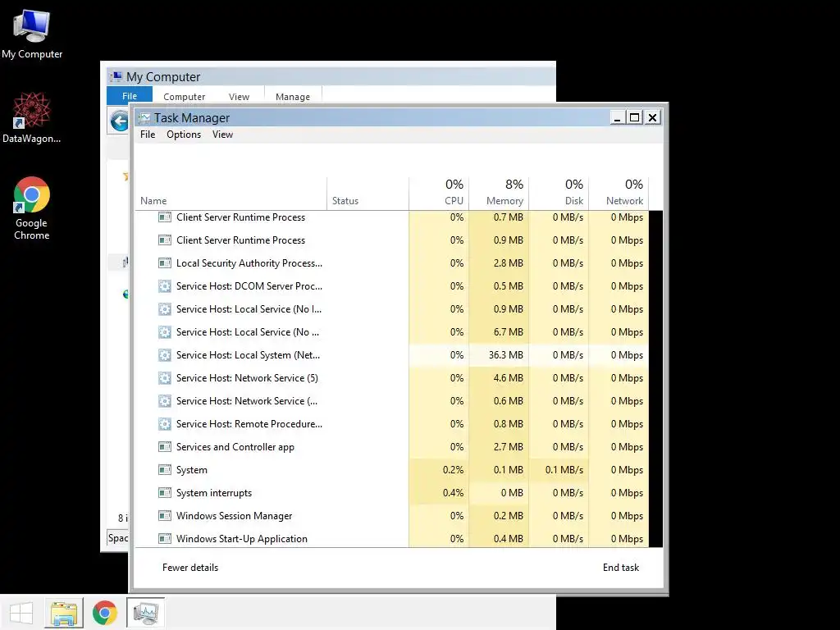
Task: Open the View menu in Task Manager
Action: click(x=222, y=135)
